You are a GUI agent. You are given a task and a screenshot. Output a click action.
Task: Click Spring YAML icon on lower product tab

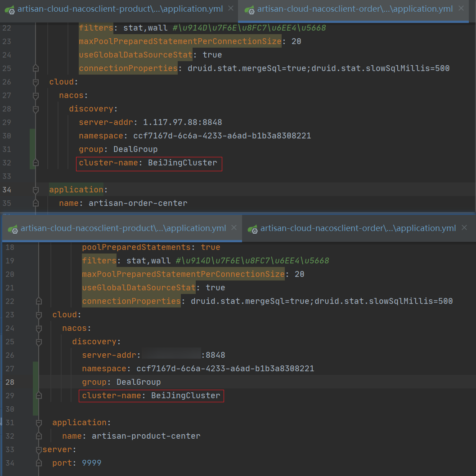(13, 229)
